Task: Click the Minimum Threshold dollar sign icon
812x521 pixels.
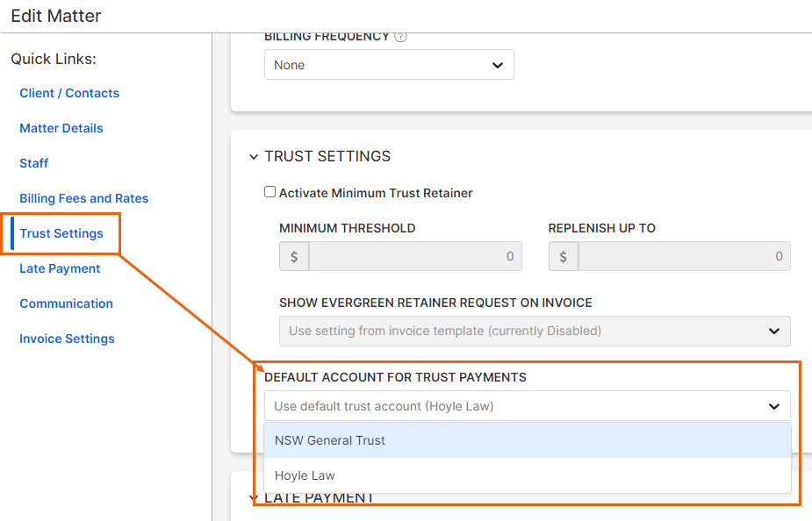Action: pos(294,256)
